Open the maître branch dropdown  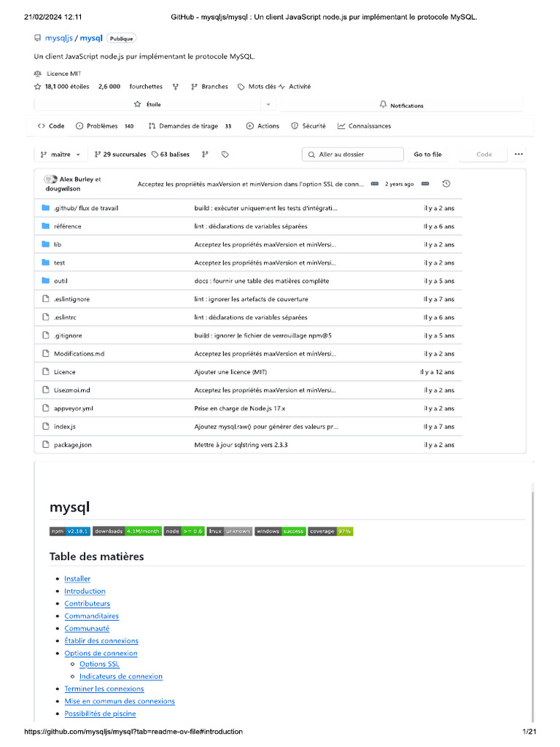[x=61, y=155]
